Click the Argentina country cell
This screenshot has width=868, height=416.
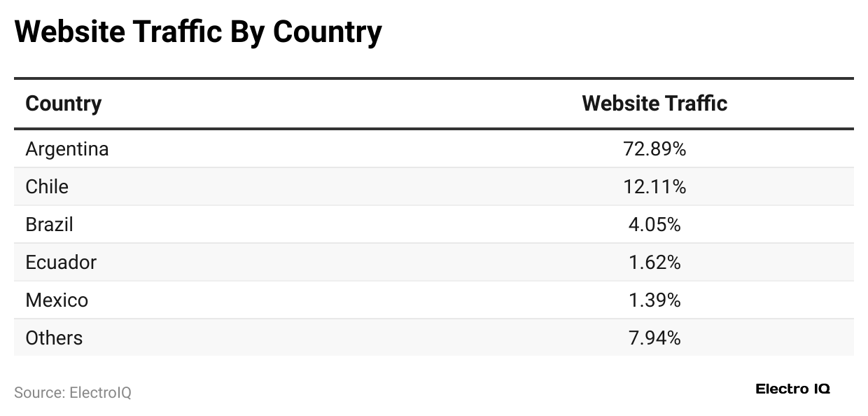pyautogui.click(x=67, y=149)
